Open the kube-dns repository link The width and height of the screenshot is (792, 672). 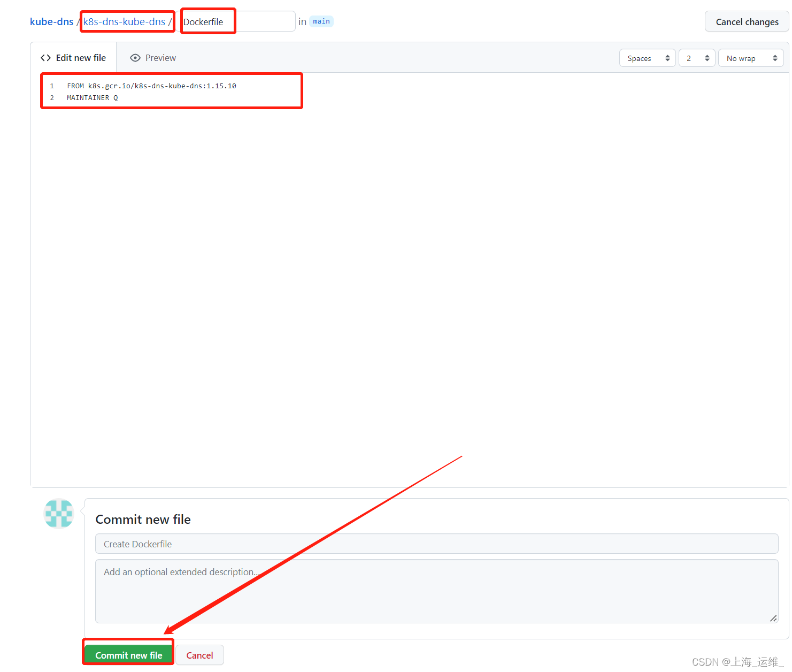tap(51, 22)
